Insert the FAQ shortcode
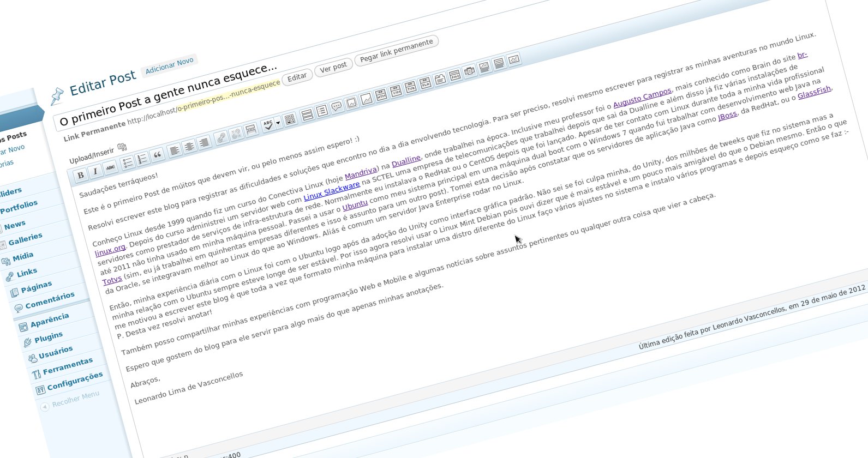 tap(455, 75)
